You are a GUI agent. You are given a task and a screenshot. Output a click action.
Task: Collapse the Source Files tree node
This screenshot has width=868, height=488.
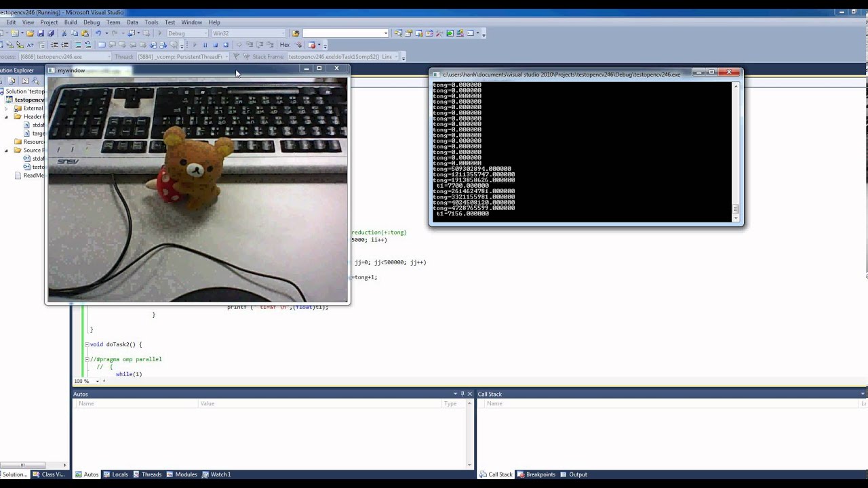pos(7,150)
